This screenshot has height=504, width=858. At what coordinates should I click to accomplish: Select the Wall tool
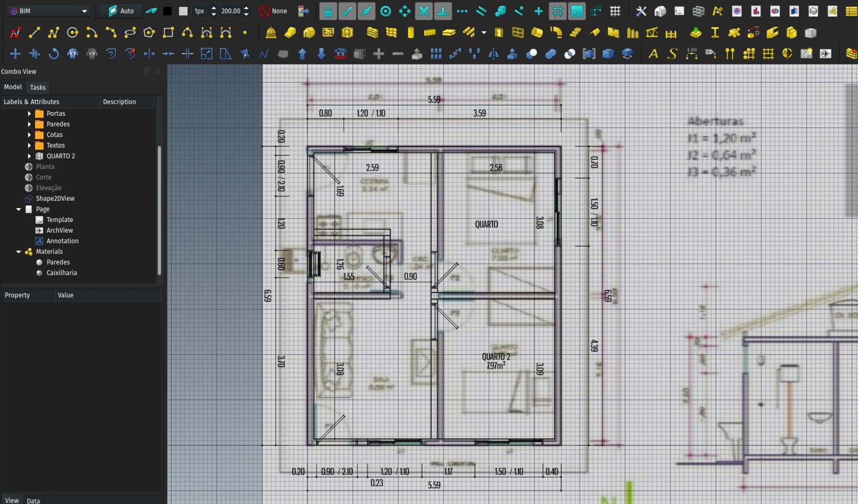[x=372, y=33]
